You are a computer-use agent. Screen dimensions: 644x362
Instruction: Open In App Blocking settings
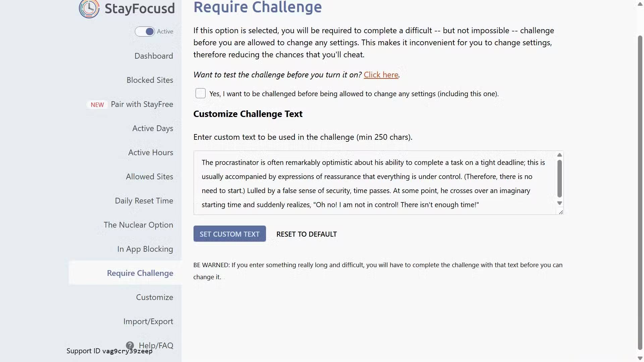(x=145, y=249)
